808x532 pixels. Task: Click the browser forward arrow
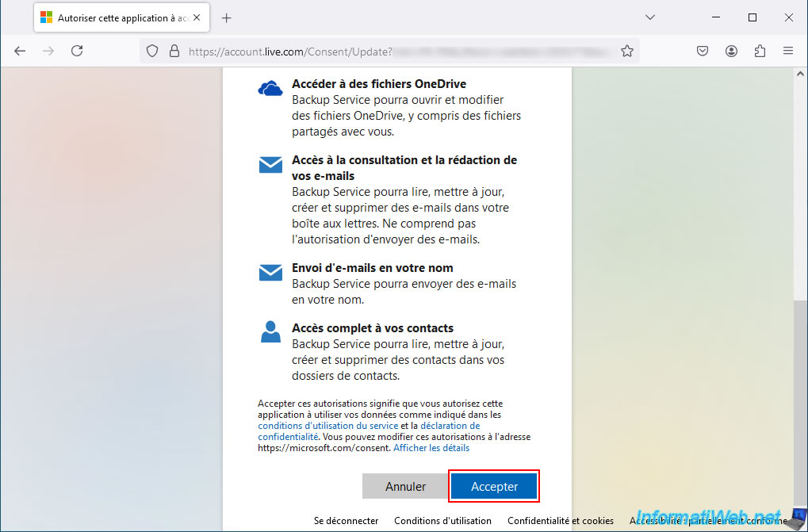[48, 51]
